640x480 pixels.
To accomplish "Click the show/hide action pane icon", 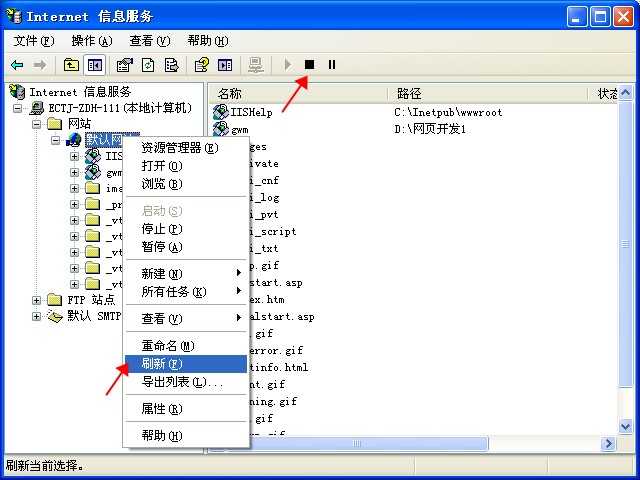I will [225, 65].
